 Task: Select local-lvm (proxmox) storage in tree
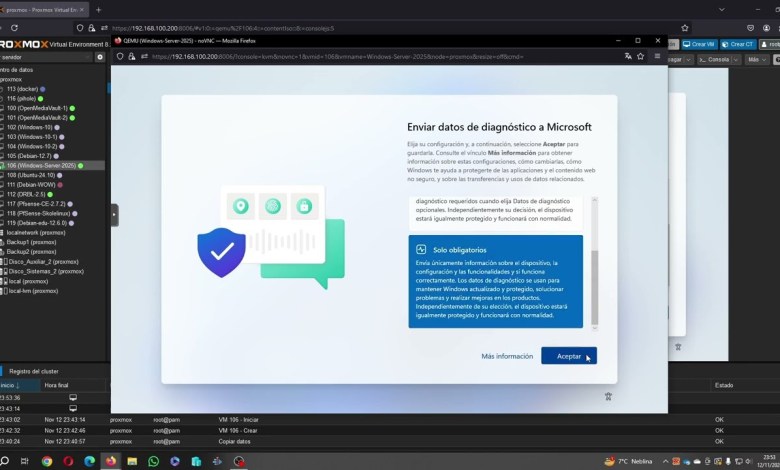(x=32, y=290)
